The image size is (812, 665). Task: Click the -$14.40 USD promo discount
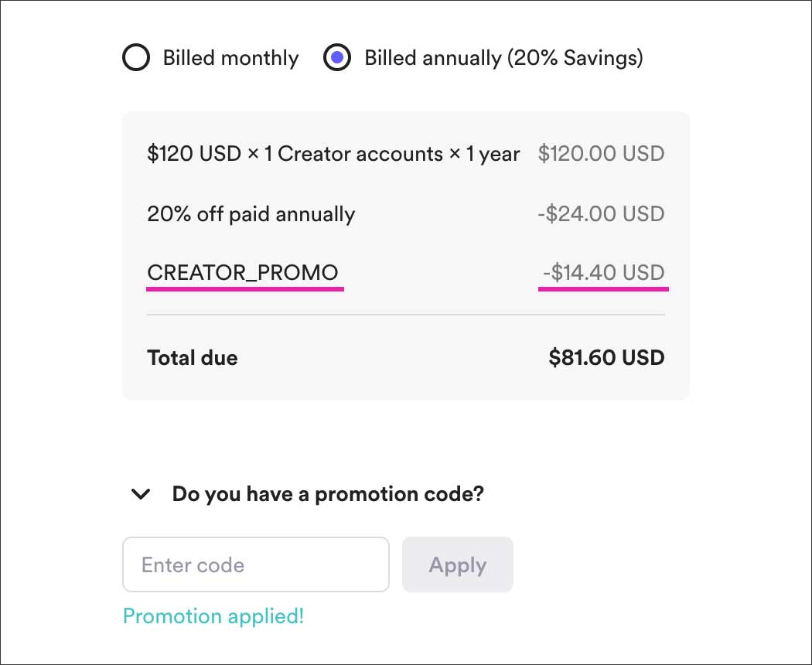pos(603,272)
